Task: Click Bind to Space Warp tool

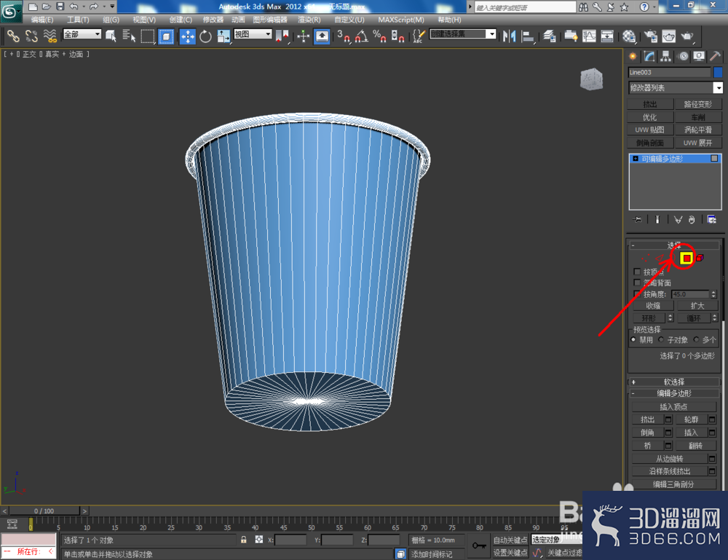Action: tap(50, 36)
